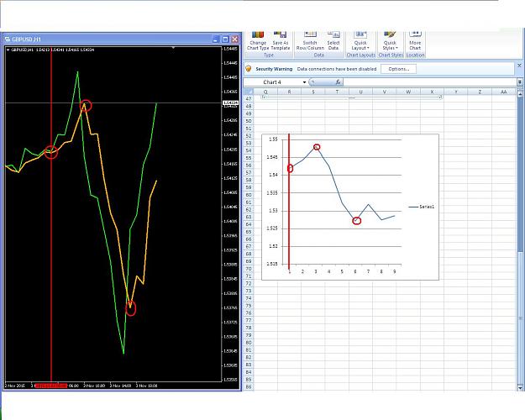
Task: Select column X header
Action: click(x=432, y=92)
